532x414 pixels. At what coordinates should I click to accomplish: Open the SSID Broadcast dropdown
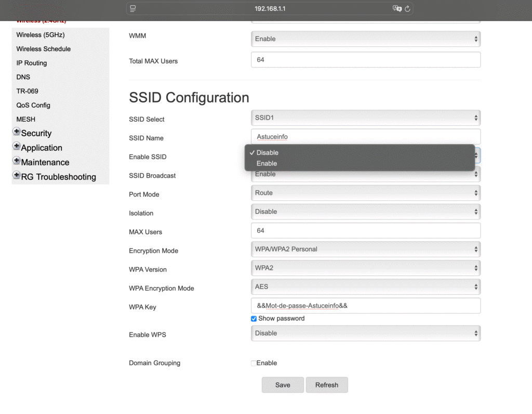click(366, 176)
